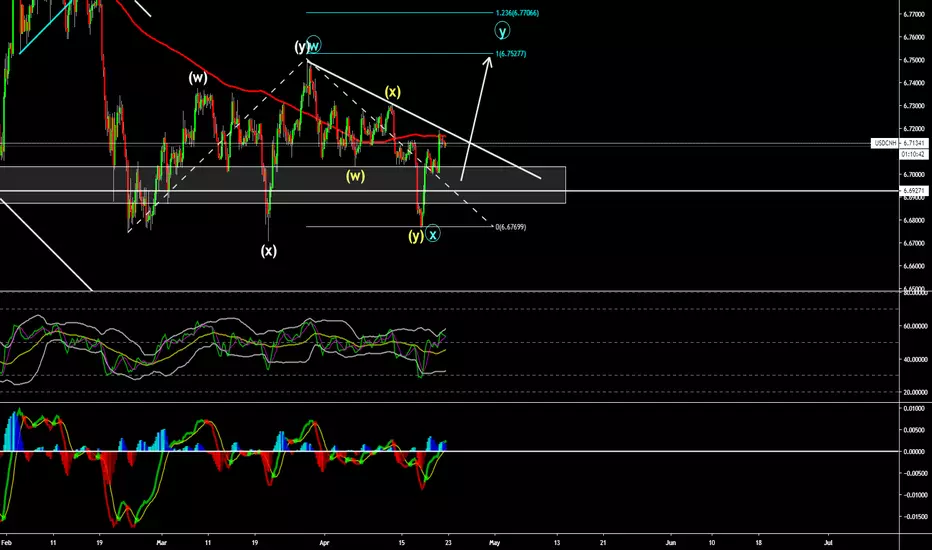Image resolution: width=932 pixels, height=550 pixels.
Task: Click 6.66000 on the price axis
Action: click(x=913, y=266)
